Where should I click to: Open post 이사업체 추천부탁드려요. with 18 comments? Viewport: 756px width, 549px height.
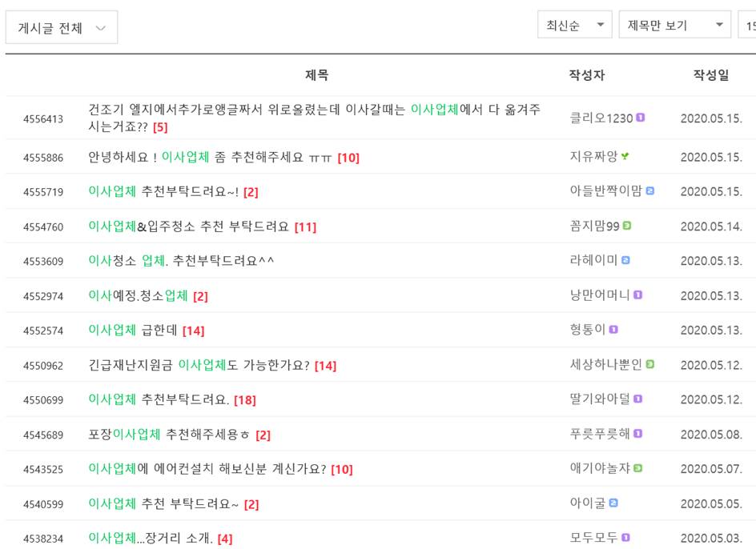click(x=159, y=399)
